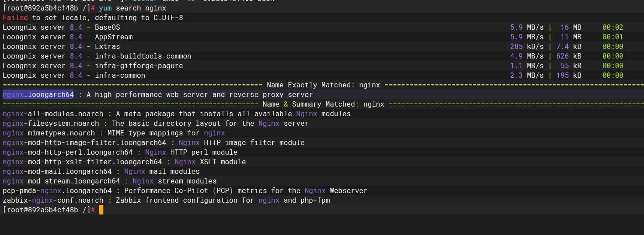This screenshot has width=644, height=235.
Task: Click 'Nginx mail modules' description
Action: click(162, 171)
